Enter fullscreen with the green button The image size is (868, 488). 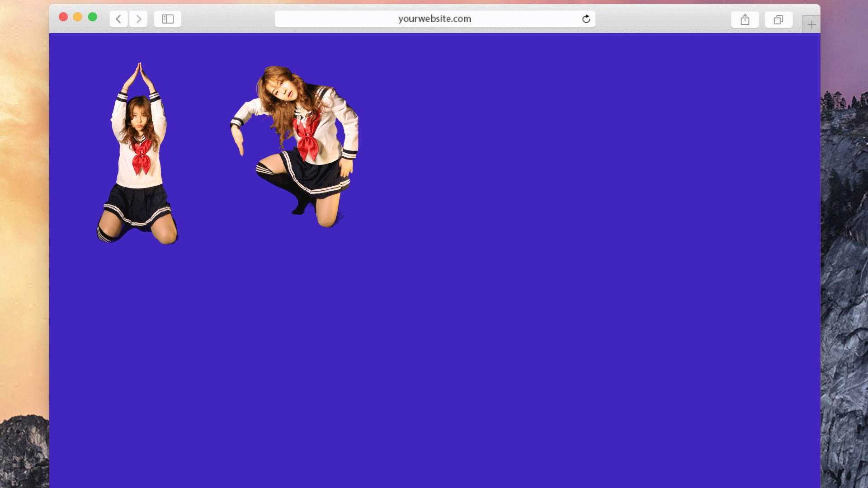pyautogui.click(x=93, y=17)
